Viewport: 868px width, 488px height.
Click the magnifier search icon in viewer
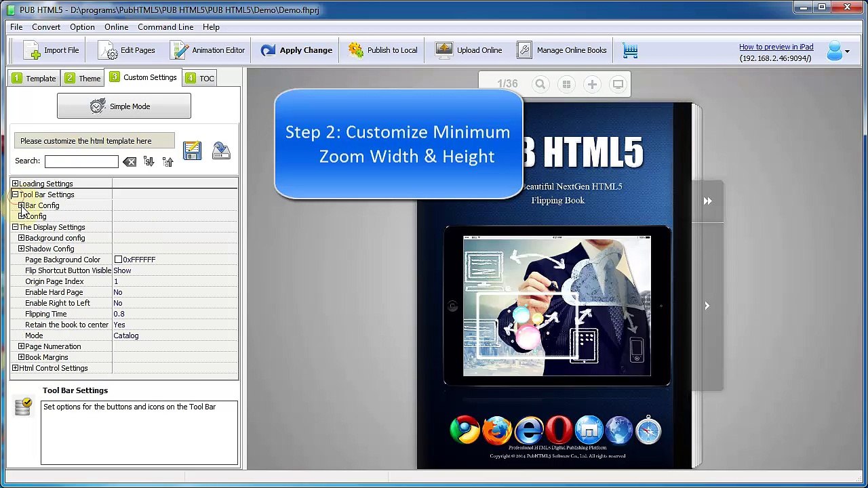(540, 85)
